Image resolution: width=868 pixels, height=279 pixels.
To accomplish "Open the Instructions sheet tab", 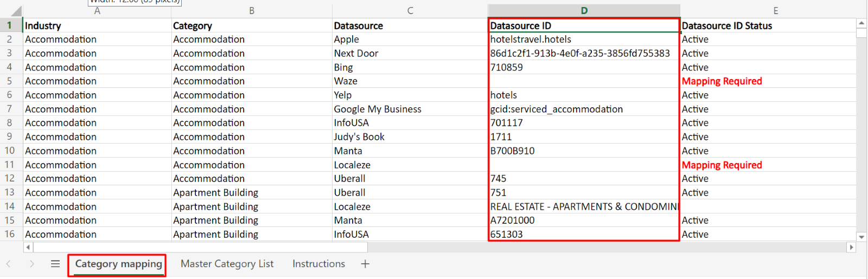I will pyautogui.click(x=318, y=264).
